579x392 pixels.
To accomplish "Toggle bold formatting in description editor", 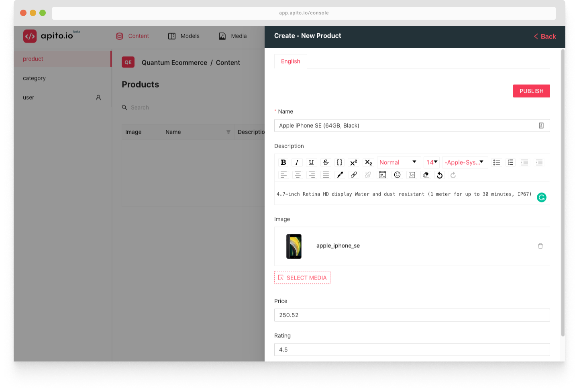I will click(283, 162).
